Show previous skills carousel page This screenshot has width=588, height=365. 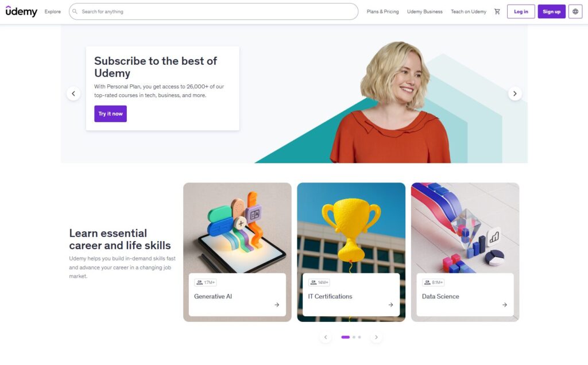tap(326, 337)
